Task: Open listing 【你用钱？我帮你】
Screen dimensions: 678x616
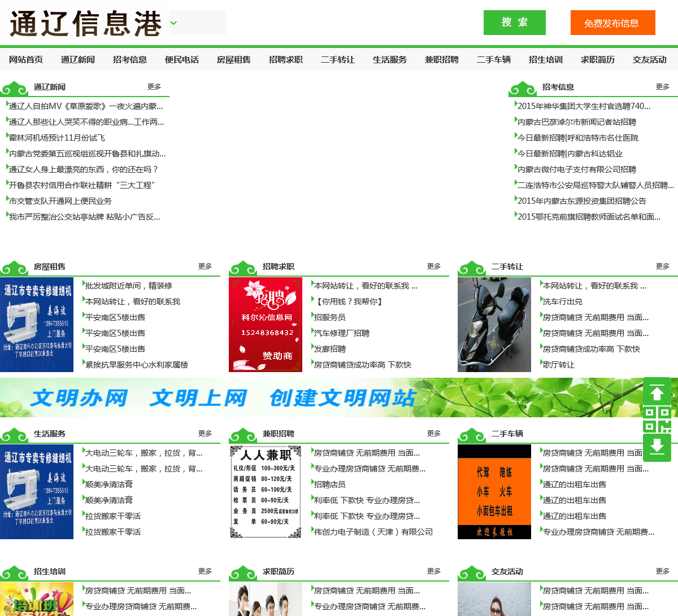Action: (350, 302)
